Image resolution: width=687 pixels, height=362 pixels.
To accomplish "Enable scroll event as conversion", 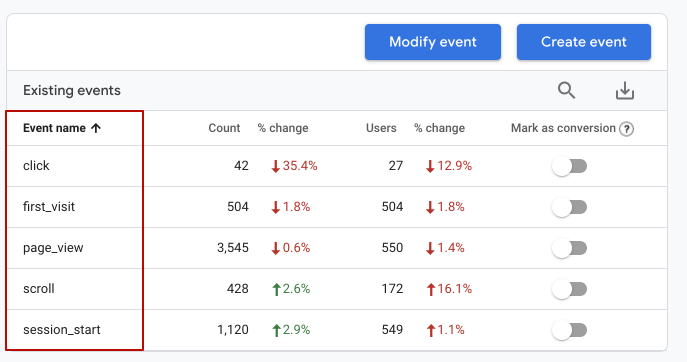I will (x=570, y=289).
